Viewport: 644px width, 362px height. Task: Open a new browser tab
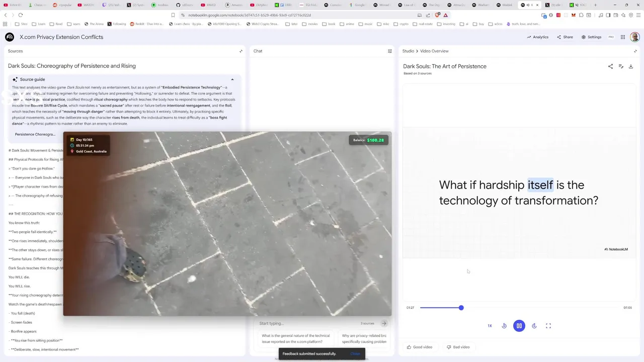[595, 5]
